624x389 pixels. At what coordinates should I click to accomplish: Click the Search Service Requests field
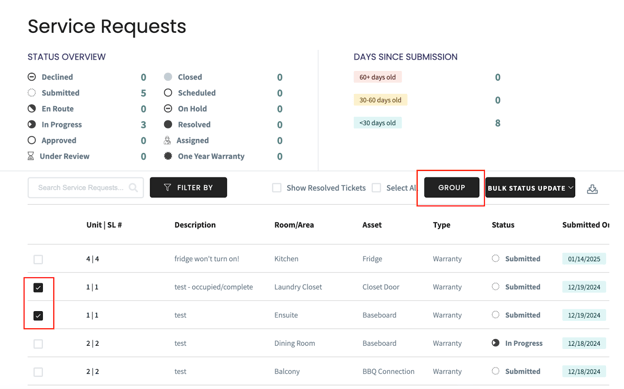86,188
